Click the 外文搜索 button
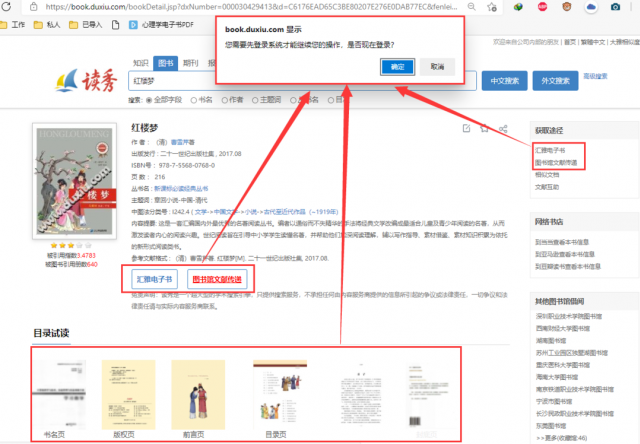Viewport: 640px width, 444px height. point(556,81)
